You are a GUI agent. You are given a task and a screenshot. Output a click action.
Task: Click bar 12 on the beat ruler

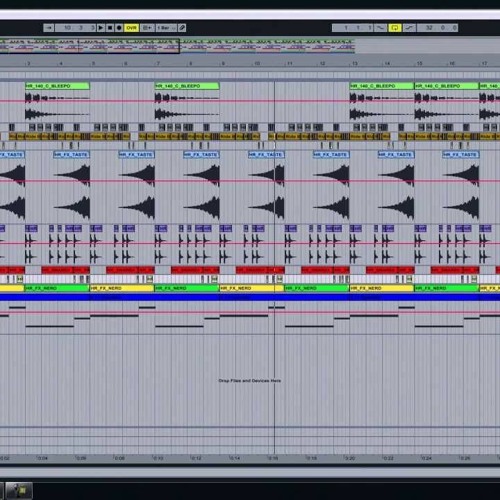(x=322, y=63)
